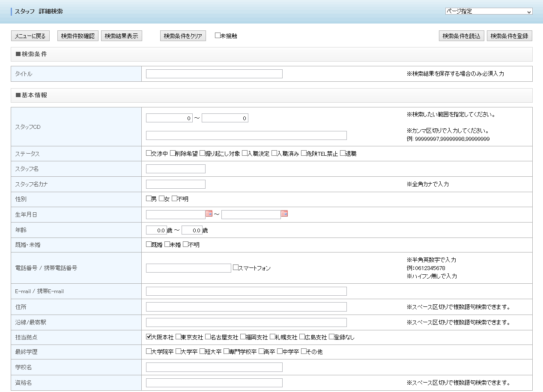Image resolution: width=543 pixels, height=392 pixels.
Task: Click the 生年月日 end date field
Action: tap(251, 214)
